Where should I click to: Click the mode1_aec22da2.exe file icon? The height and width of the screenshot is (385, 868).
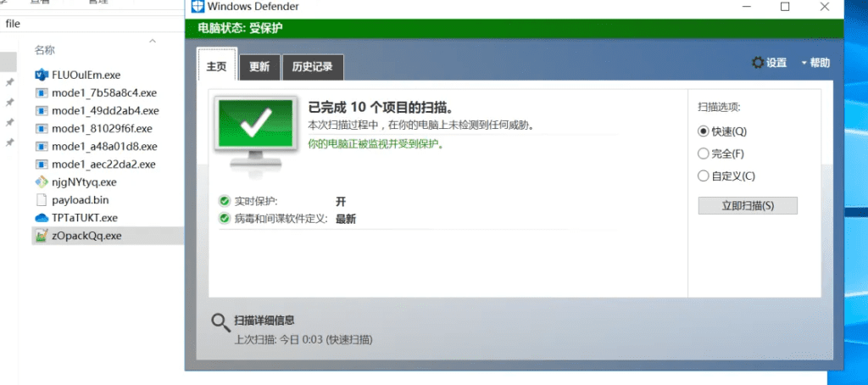click(42, 164)
